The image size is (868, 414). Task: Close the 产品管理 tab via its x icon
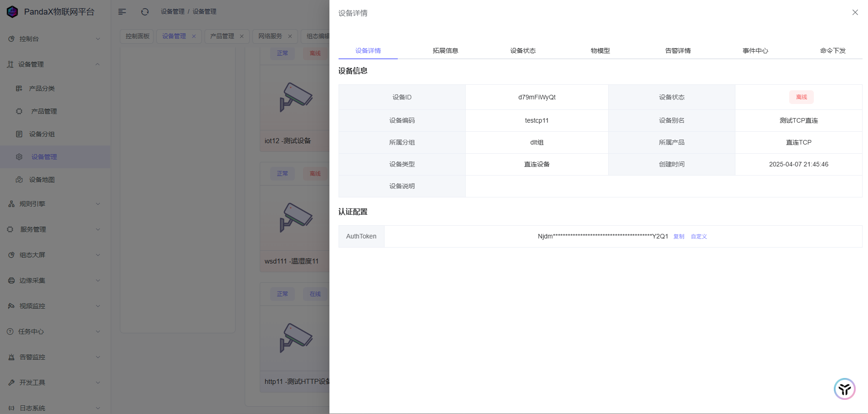(241, 36)
